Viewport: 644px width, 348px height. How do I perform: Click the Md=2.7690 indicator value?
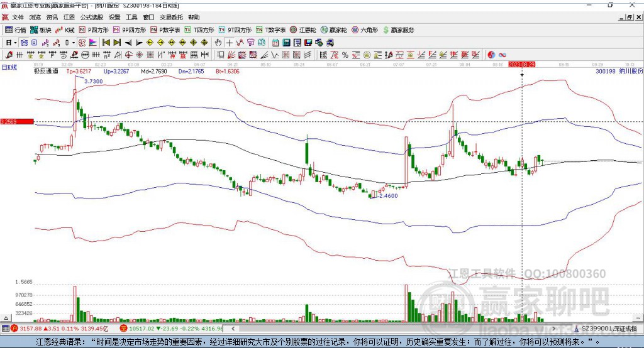[x=154, y=71]
